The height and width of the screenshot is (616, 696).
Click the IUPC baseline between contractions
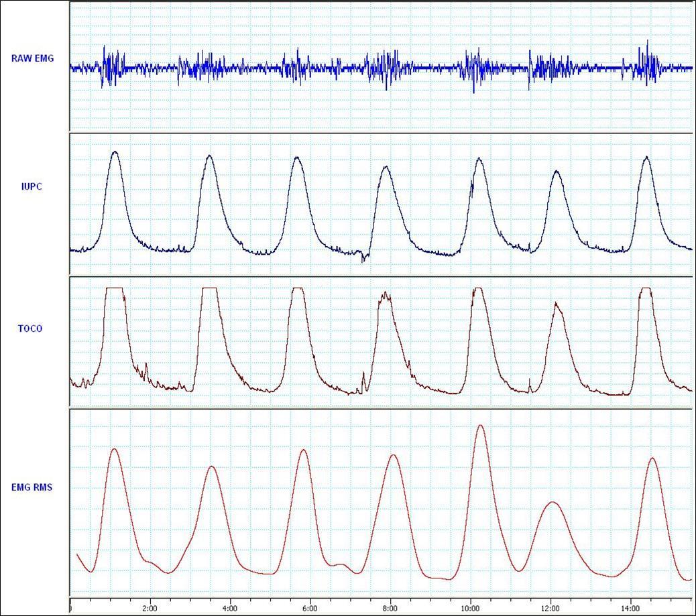[168, 250]
